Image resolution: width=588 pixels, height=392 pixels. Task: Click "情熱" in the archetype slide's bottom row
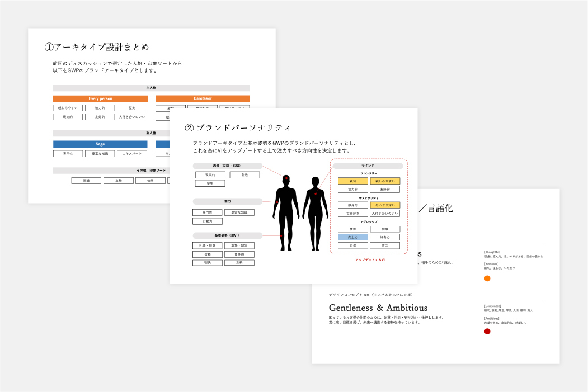point(150,181)
